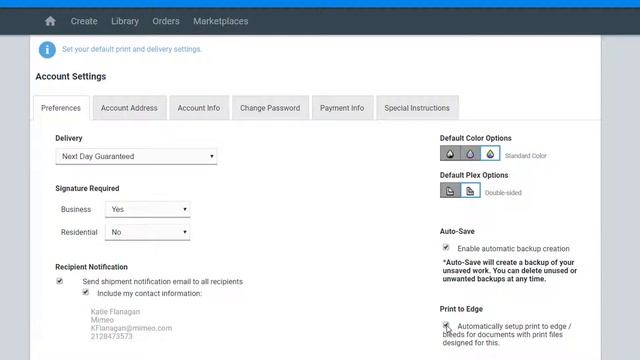Open the Orders menu
This screenshot has height=360, width=640.
coord(166,21)
